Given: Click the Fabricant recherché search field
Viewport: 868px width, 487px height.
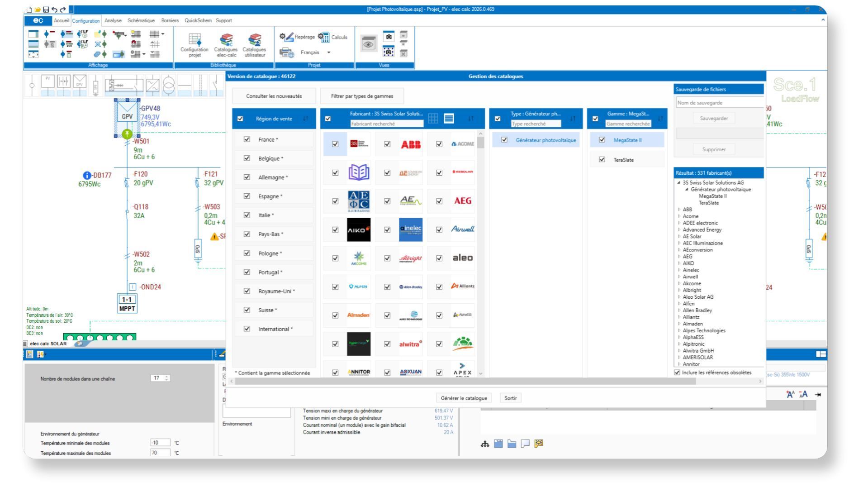Looking at the screenshot, I should tap(387, 123).
